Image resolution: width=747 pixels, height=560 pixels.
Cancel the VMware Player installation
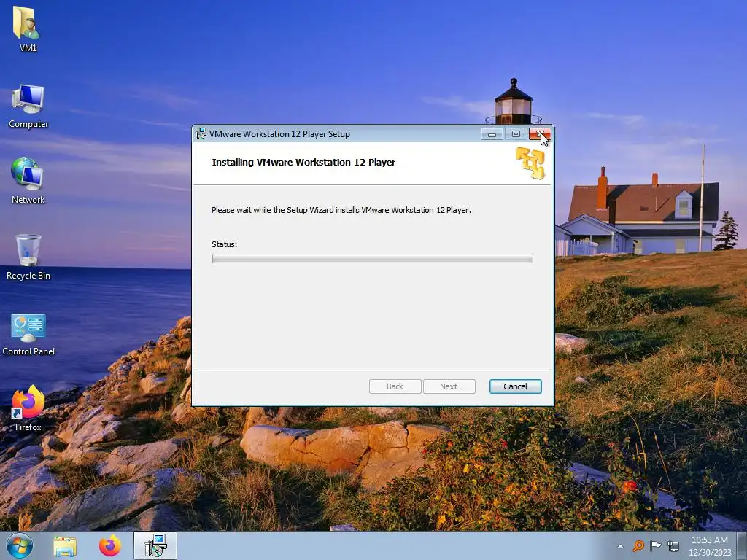point(516,386)
